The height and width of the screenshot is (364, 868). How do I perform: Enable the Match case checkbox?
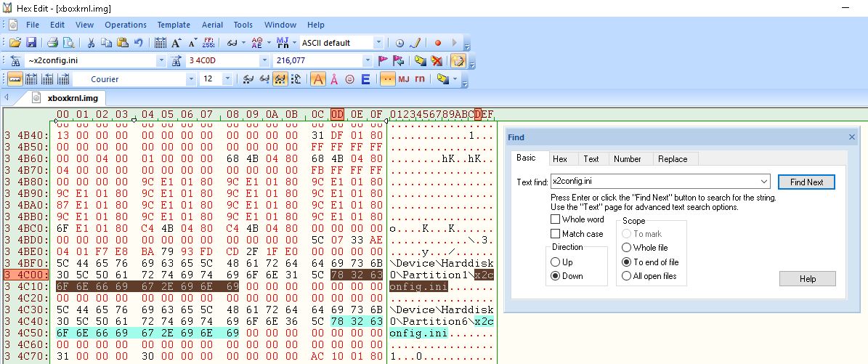point(556,234)
